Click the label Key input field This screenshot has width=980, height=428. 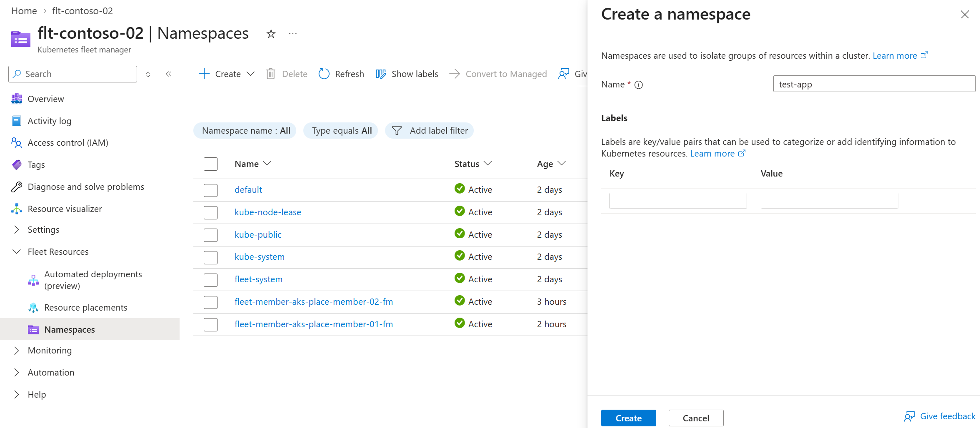(678, 201)
